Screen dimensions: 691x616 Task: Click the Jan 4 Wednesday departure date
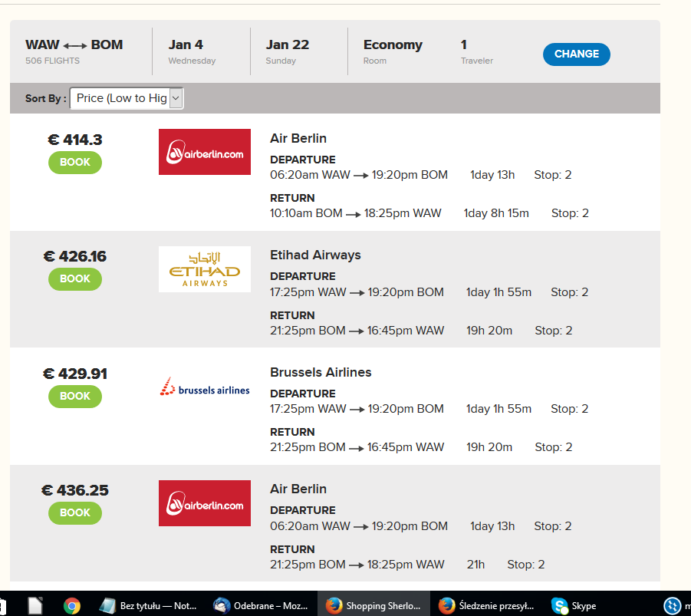click(x=192, y=51)
